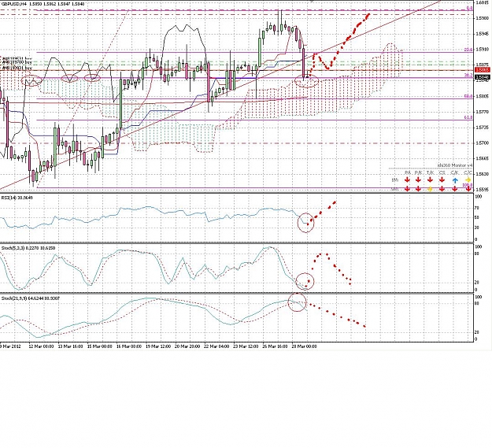Click the 20 Mar 20:00 time axis label
The image size is (492, 448).
pos(187,346)
